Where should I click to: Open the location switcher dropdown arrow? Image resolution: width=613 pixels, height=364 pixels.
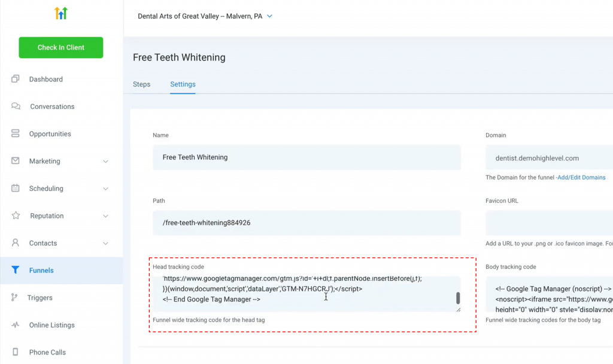(x=269, y=16)
